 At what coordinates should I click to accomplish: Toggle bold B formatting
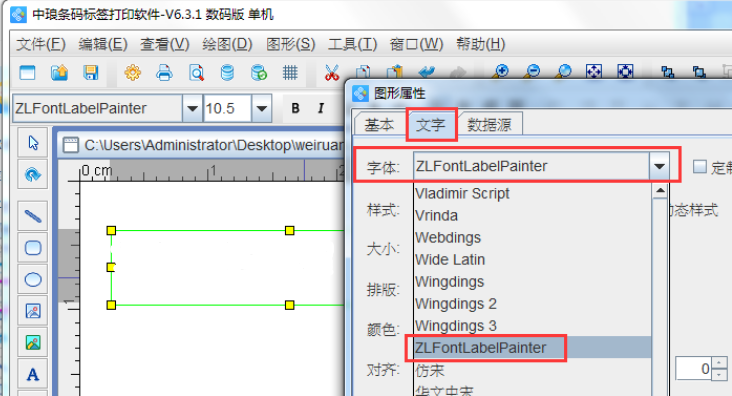tap(296, 108)
